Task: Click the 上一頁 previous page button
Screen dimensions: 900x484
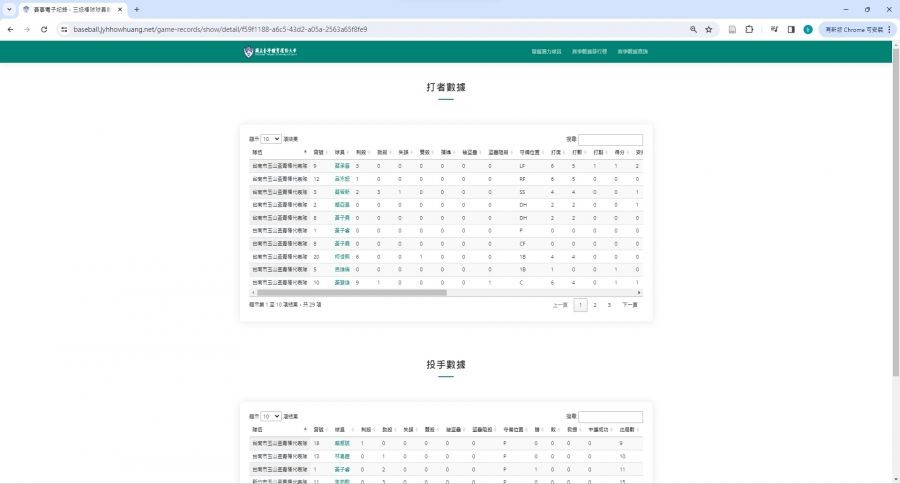Action: (x=560, y=305)
